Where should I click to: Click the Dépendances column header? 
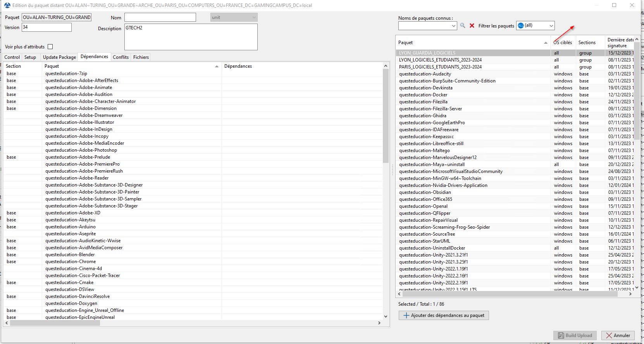coord(302,66)
